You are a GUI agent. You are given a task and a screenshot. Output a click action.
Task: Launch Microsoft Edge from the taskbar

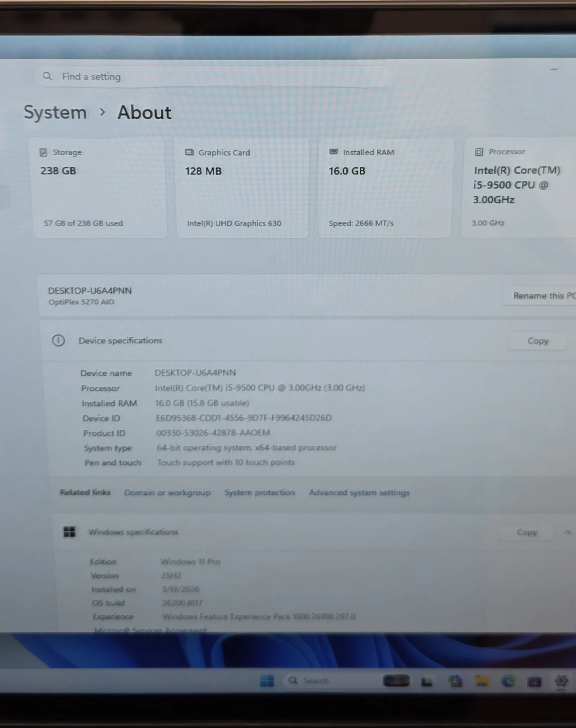[x=507, y=681]
